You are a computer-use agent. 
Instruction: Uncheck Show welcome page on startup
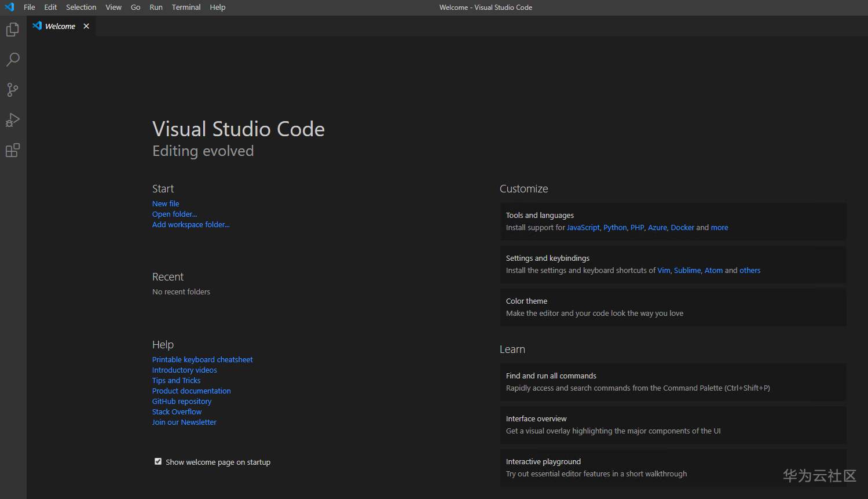[x=158, y=461]
